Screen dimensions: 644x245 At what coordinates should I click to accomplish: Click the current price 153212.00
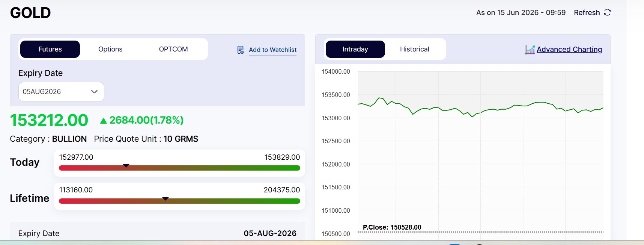pyautogui.click(x=49, y=120)
